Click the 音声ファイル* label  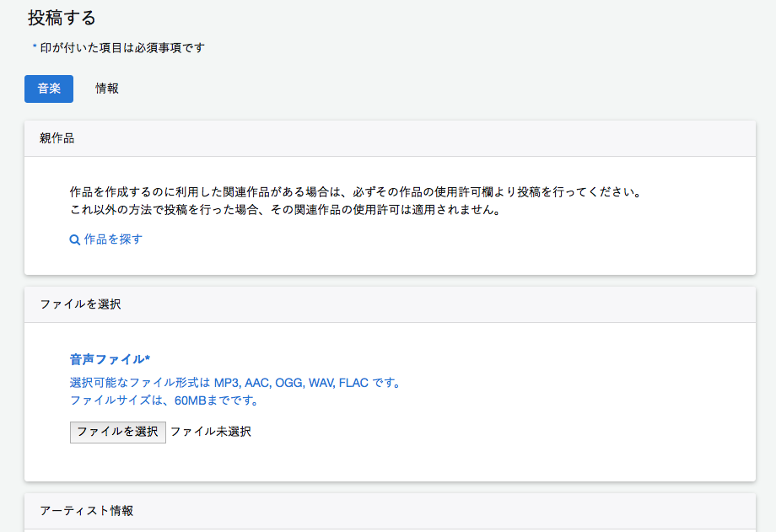coord(110,359)
